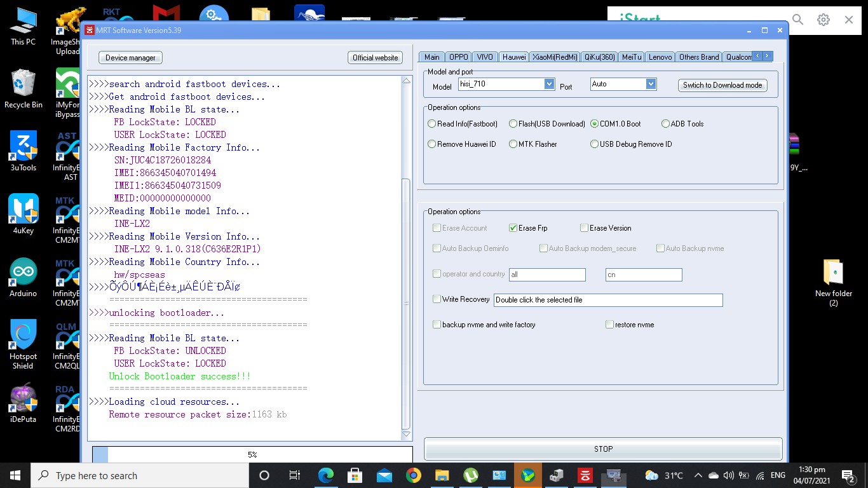This screenshot has width=868, height=488.
Task: Open the XiaoMi(RedMi) tab
Action: click(x=555, y=57)
